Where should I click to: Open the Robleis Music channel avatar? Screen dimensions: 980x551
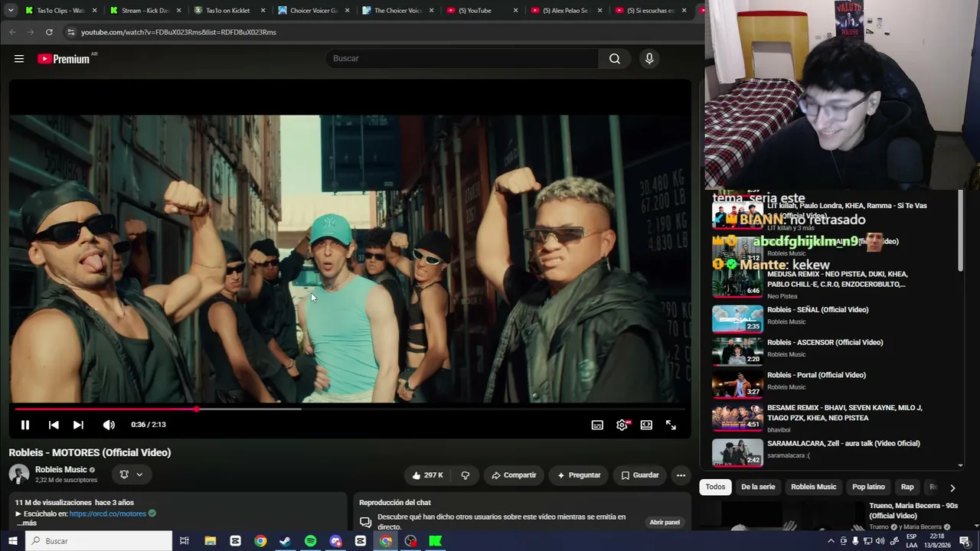pos(19,474)
